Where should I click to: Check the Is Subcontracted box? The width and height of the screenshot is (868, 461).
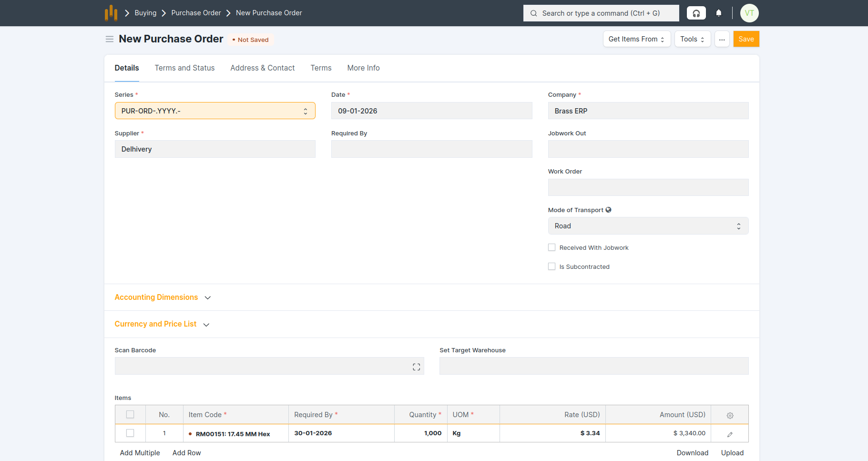click(551, 266)
